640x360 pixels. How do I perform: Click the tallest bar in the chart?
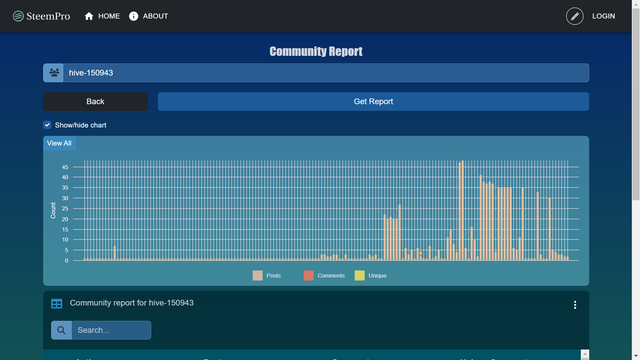462,211
